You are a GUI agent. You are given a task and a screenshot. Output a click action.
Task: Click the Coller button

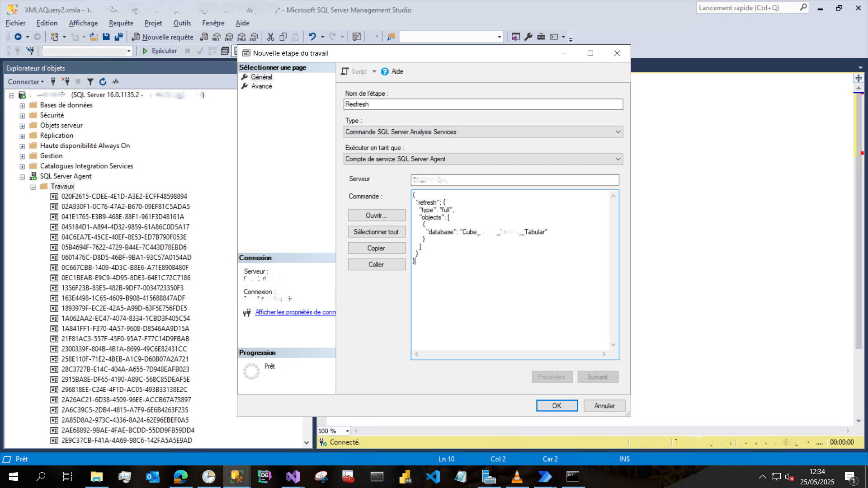pos(377,265)
